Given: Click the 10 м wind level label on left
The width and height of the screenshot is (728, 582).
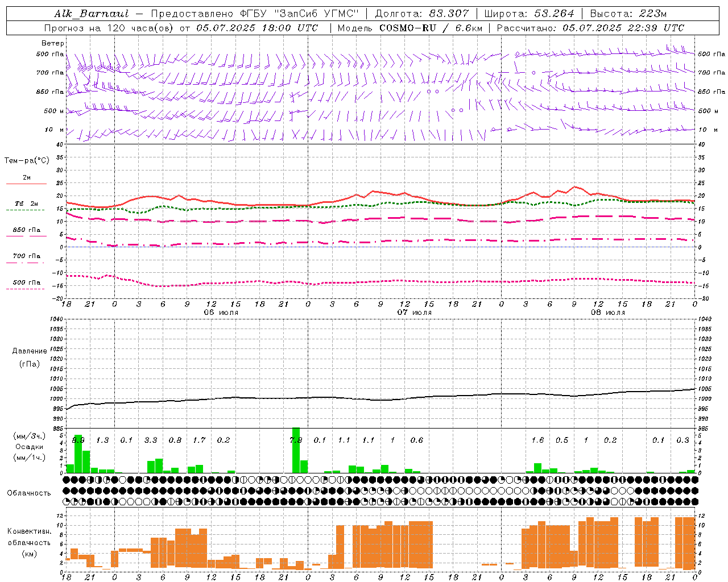Looking at the screenshot, I should [54, 130].
